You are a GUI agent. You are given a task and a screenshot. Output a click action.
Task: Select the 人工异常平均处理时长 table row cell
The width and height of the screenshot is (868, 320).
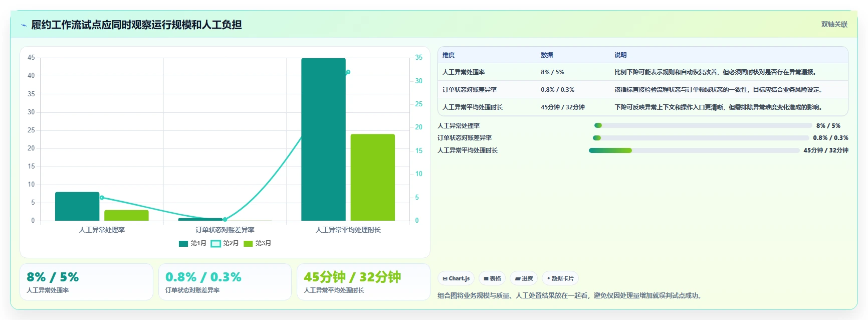pos(473,107)
